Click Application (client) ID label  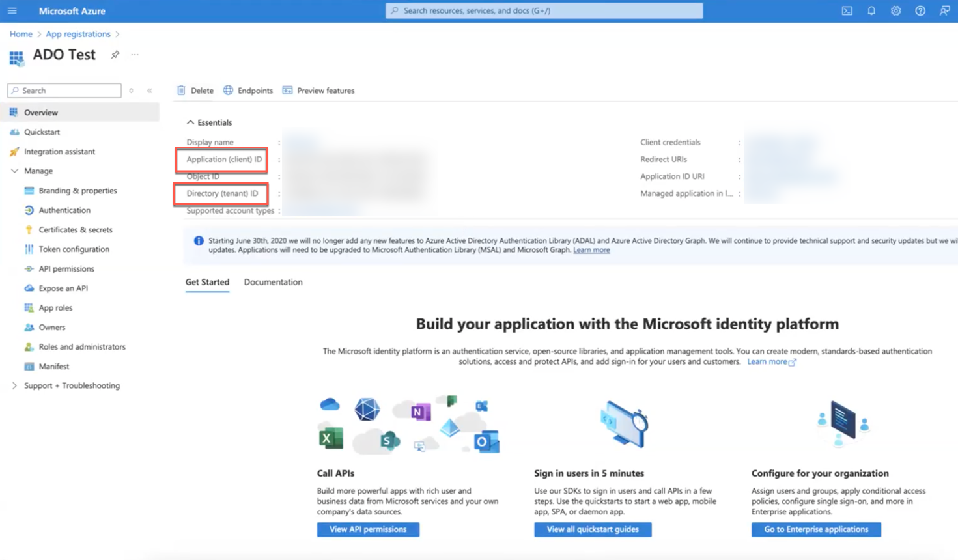pos(224,159)
